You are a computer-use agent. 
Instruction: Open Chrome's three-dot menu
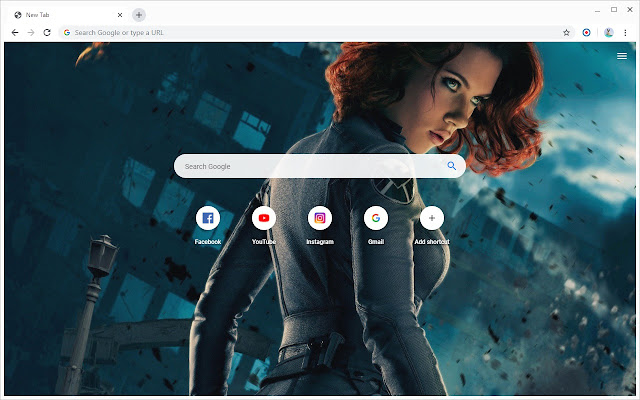(625, 33)
